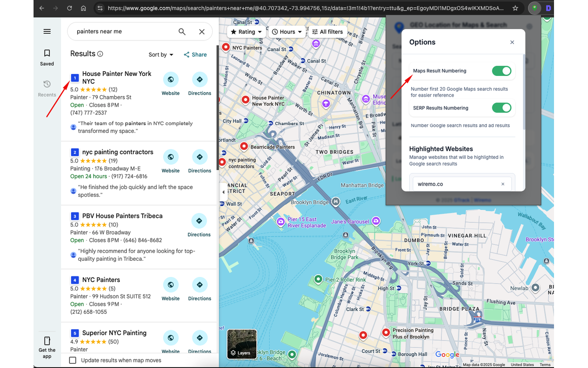Toggle Maps Result Numbering switch
The width and height of the screenshot is (588, 368).
tap(501, 71)
